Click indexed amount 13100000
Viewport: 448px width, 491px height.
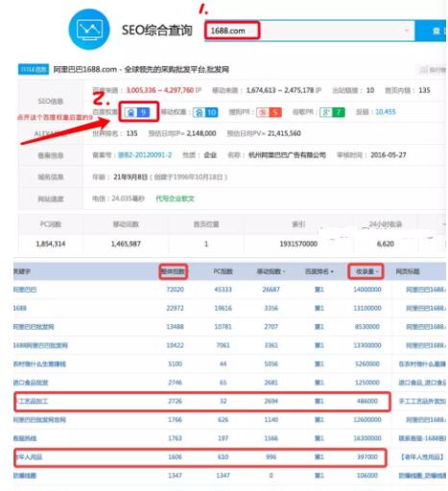point(367,308)
